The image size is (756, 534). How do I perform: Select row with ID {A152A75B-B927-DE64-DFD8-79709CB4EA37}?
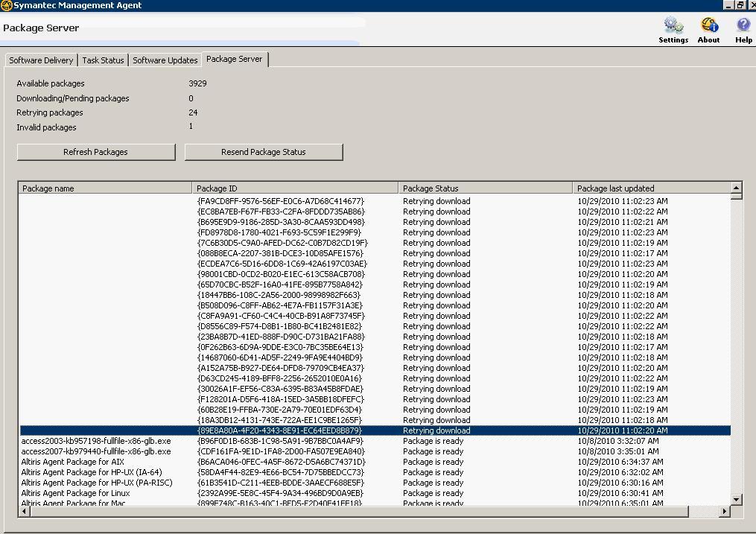375,368
